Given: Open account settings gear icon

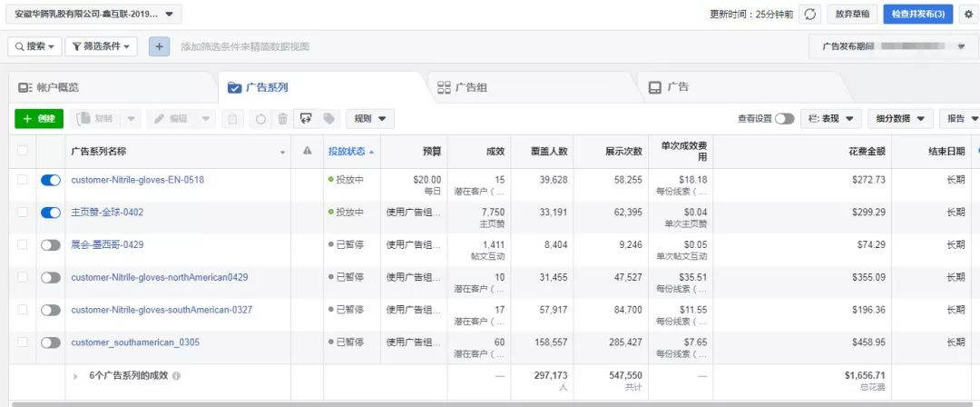Looking at the screenshot, I should 969,15.
